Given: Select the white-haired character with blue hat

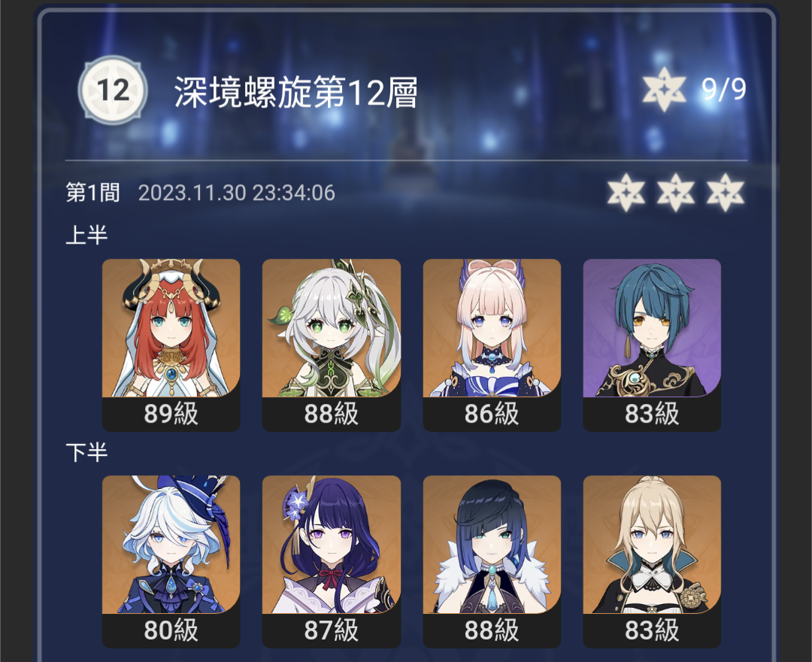Looking at the screenshot, I should coord(171,545).
